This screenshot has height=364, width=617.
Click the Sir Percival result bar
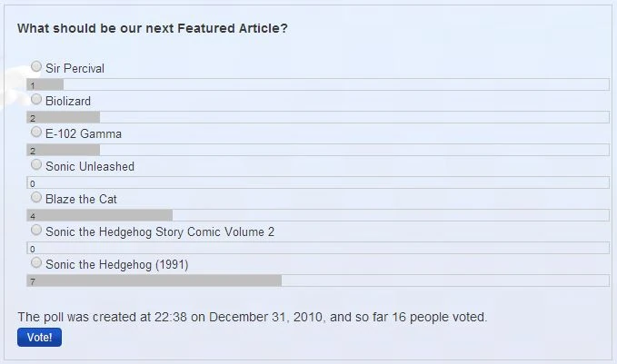coord(45,84)
